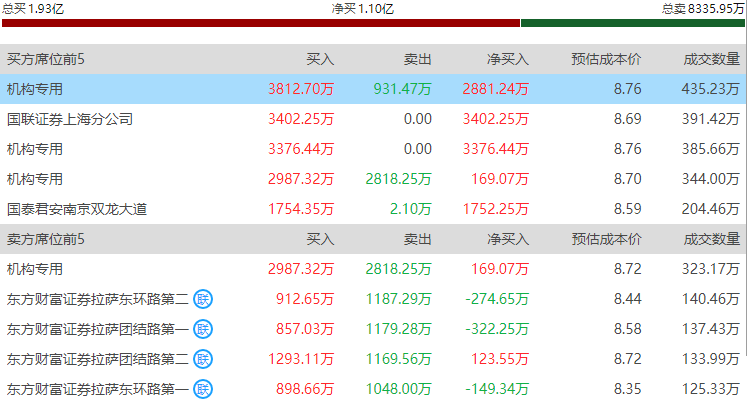Click the -149.34万 net buy value

tap(497, 389)
